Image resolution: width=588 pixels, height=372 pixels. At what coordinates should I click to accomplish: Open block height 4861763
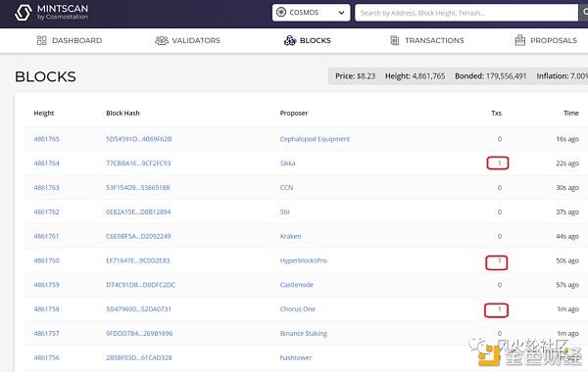(46, 188)
